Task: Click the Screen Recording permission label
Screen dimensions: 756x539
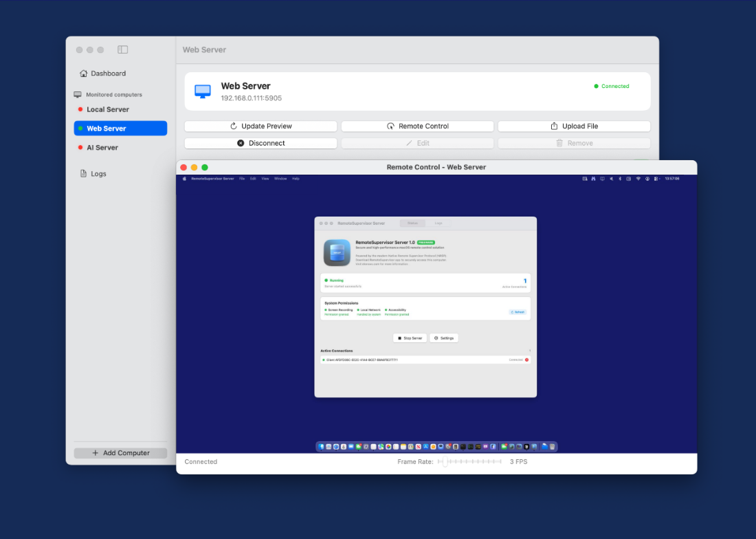Action: click(x=340, y=310)
